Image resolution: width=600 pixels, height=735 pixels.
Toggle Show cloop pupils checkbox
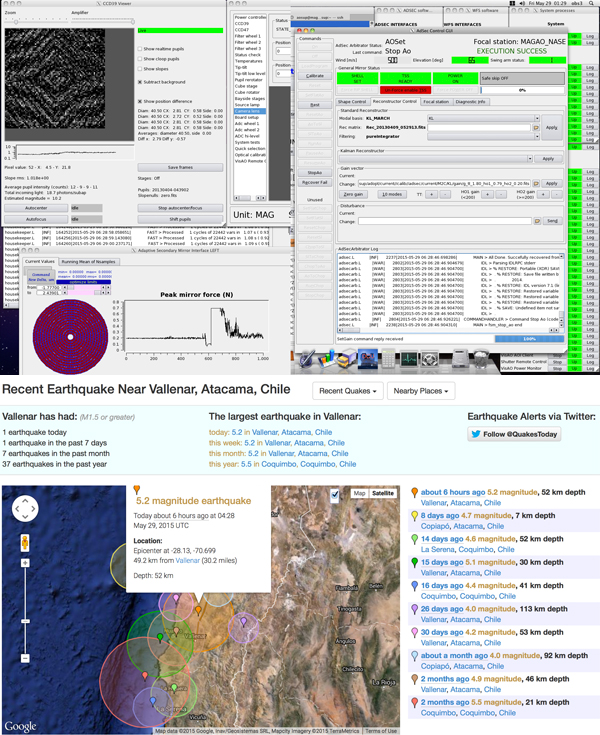click(140, 59)
